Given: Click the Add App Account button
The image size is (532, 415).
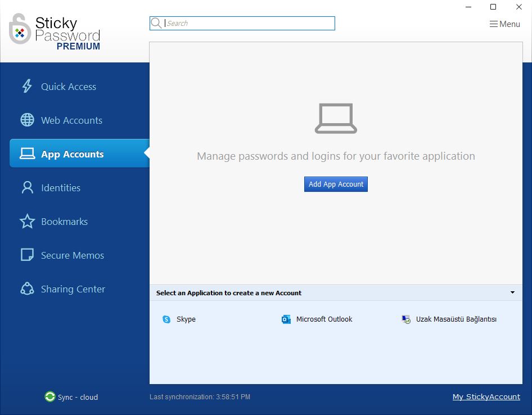Looking at the screenshot, I should pos(336,184).
